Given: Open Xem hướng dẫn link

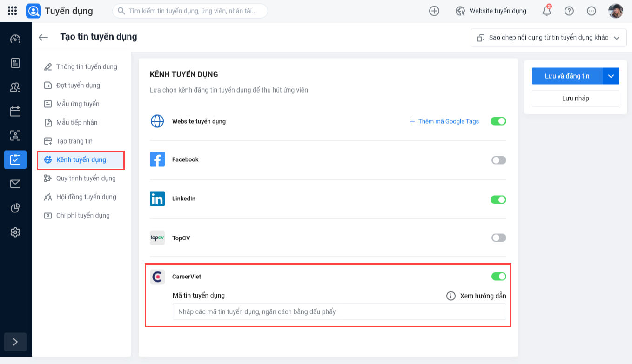Looking at the screenshot, I should tap(483, 296).
